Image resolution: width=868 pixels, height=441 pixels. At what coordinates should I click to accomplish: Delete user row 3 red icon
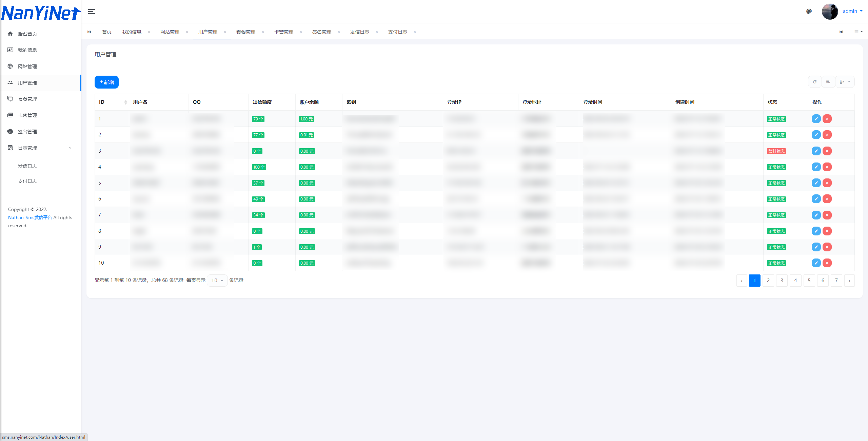(827, 151)
